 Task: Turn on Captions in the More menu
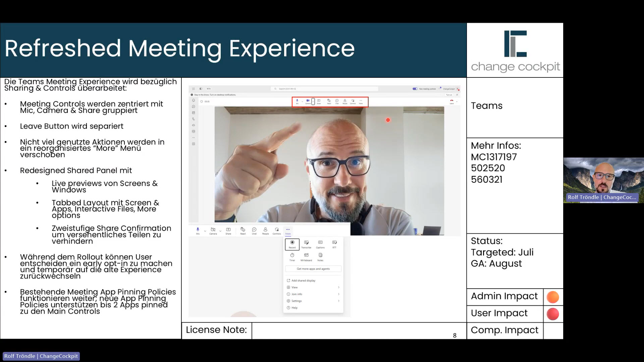320,244
